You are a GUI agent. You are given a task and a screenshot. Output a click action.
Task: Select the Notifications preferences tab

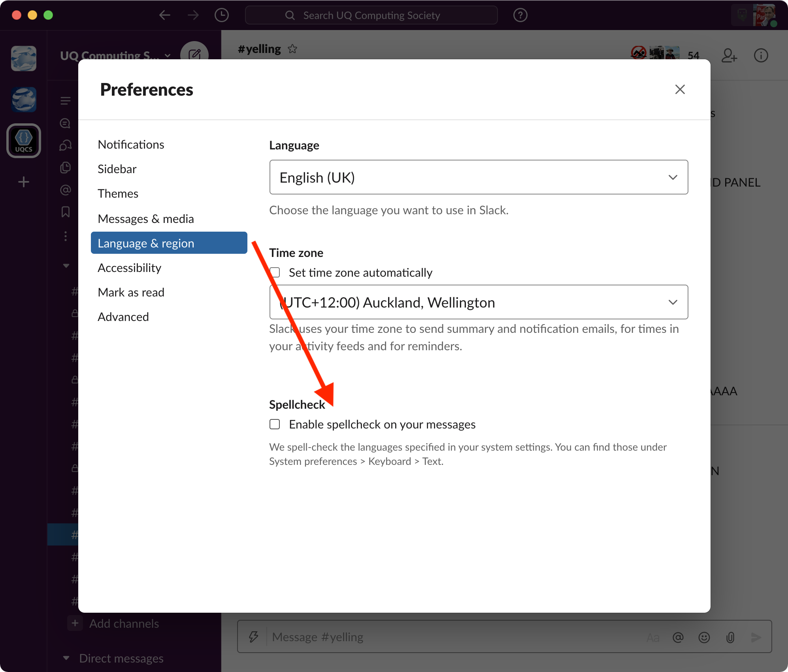pyautogui.click(x=131, y=144)
